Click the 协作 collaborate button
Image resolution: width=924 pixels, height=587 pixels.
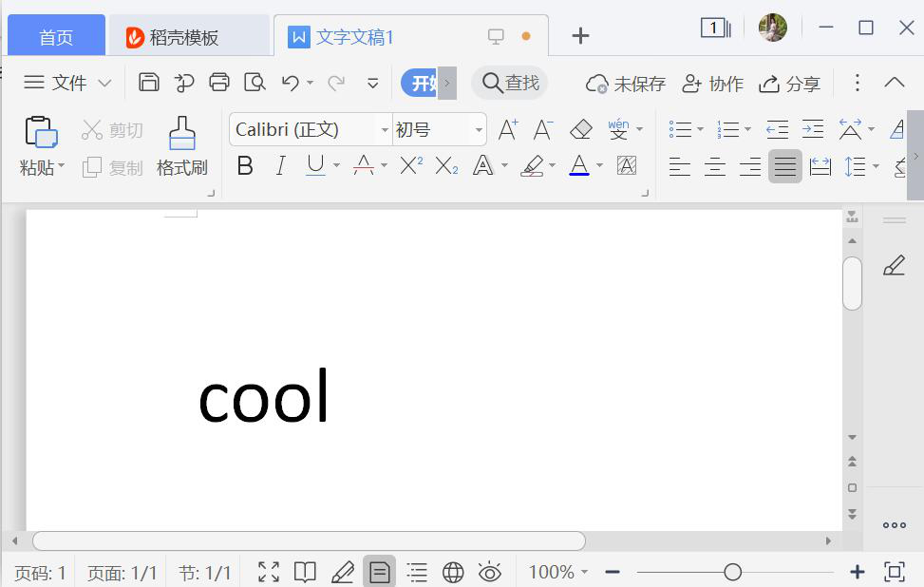click(712, 84)
